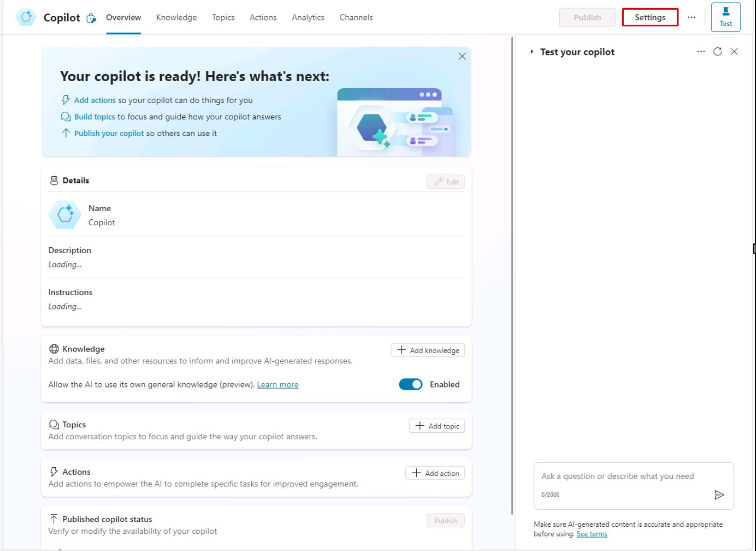
Task: Open the Test copilot pane button
Action: point(725,17)
